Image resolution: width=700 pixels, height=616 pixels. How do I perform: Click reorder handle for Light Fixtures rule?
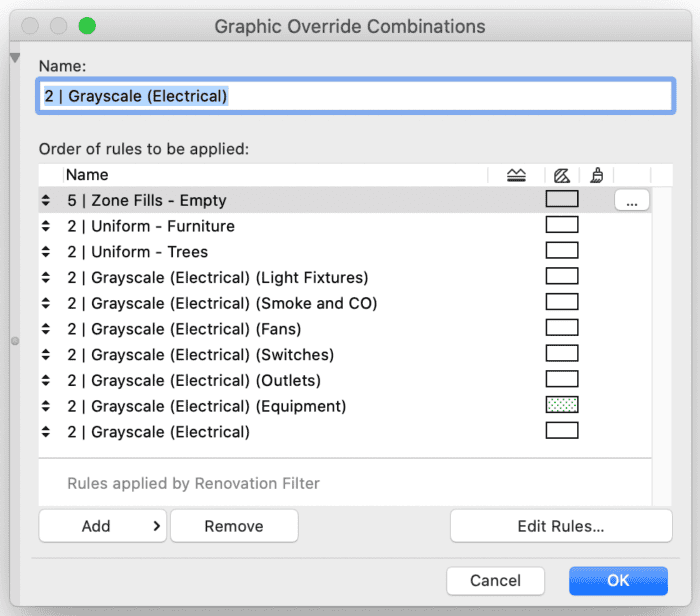pos(46,278)
